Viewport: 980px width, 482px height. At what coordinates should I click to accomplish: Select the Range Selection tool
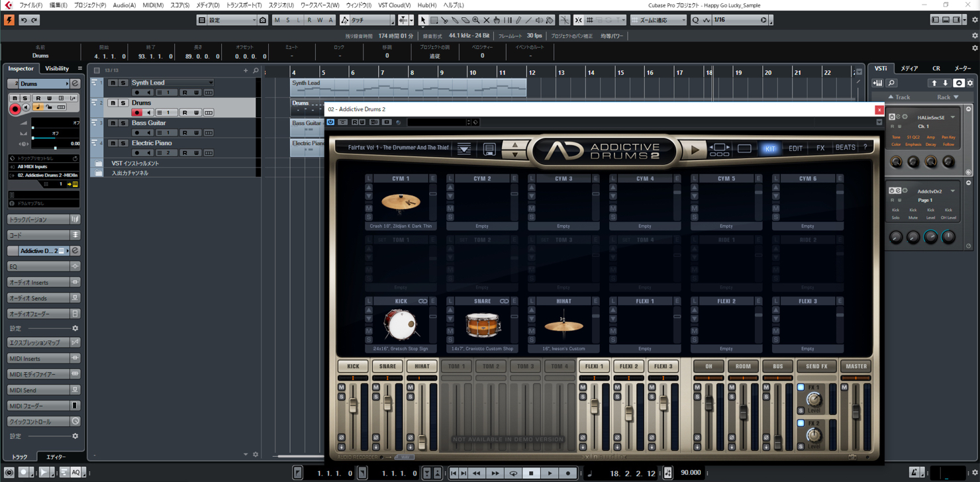434,21
